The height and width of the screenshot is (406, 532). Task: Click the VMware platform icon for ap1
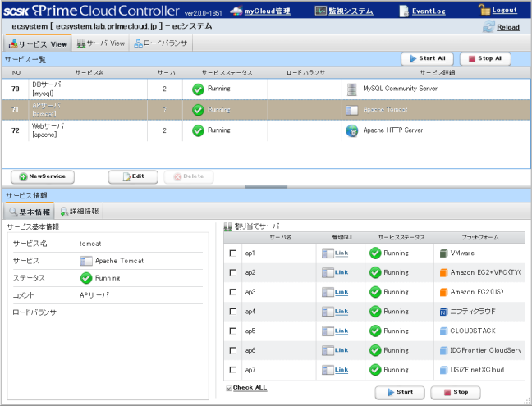(443, 253)
